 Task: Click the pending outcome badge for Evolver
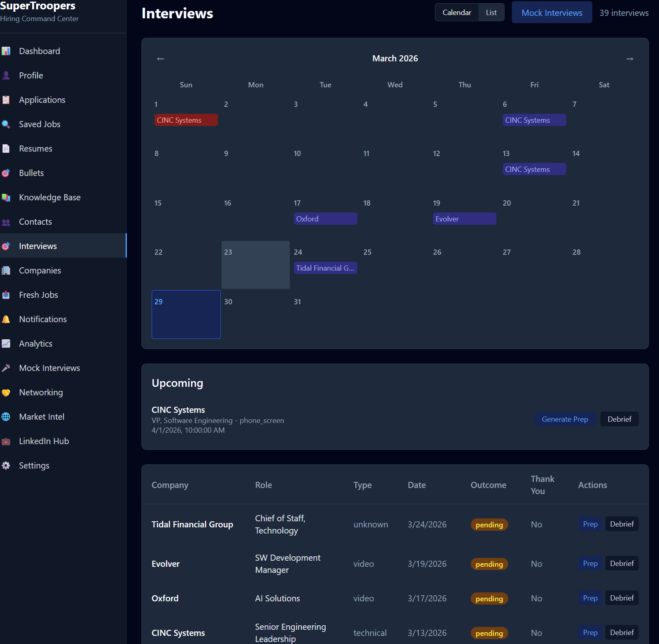pyautogui.click(x=489, y=564)
